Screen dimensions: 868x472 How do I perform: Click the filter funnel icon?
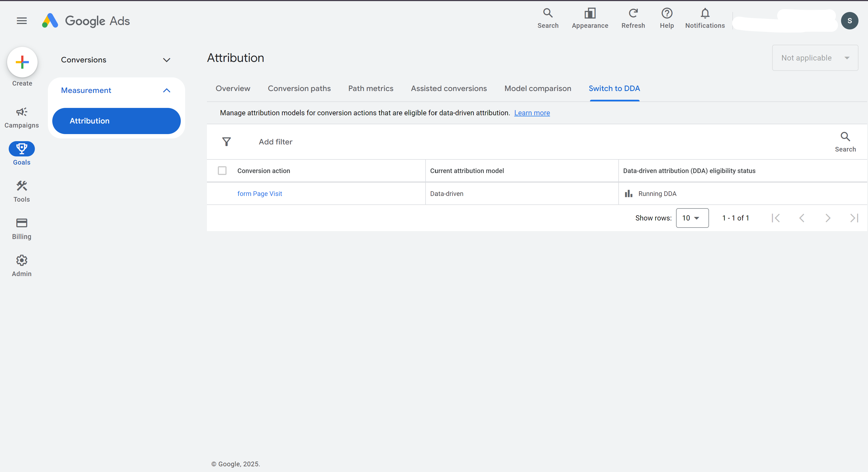227,142
